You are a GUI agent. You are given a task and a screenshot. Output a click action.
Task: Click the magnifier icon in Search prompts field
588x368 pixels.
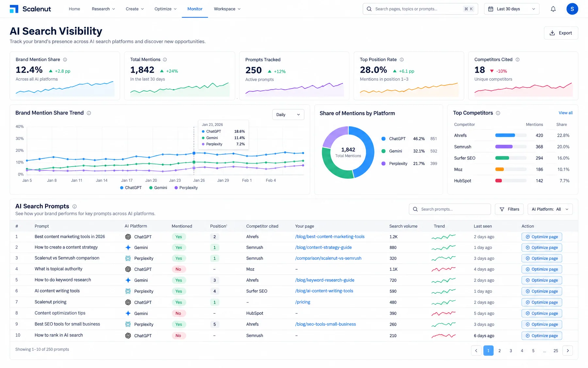point(415,209)
